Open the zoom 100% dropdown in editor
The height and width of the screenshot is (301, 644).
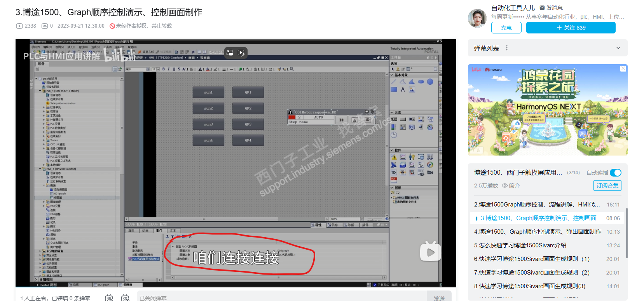point(362,219)
